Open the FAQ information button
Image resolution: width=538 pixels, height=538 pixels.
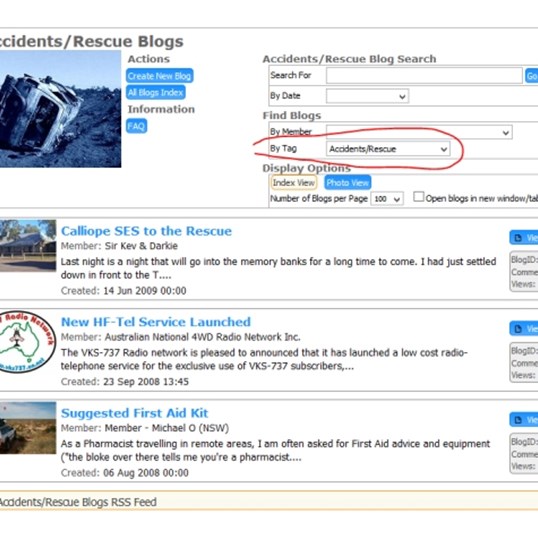click(137, 126)
